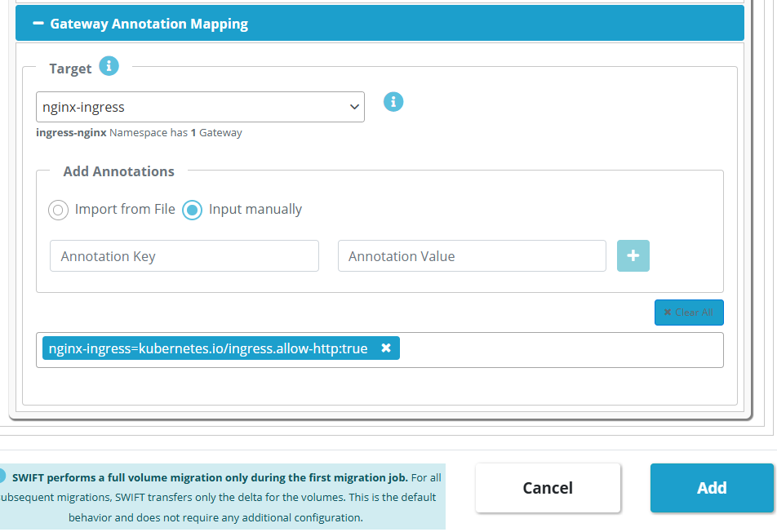Click the Add Annotations heading
This screenshot has height=532, width=777.
119,171
